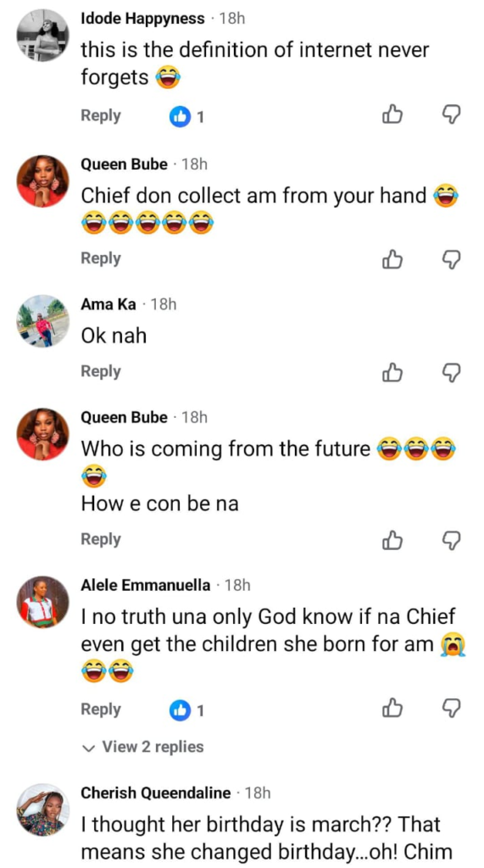Reply to Queen Bube's 'How e con be na' comment
The image size is (484, 868).
click(101, 539)
